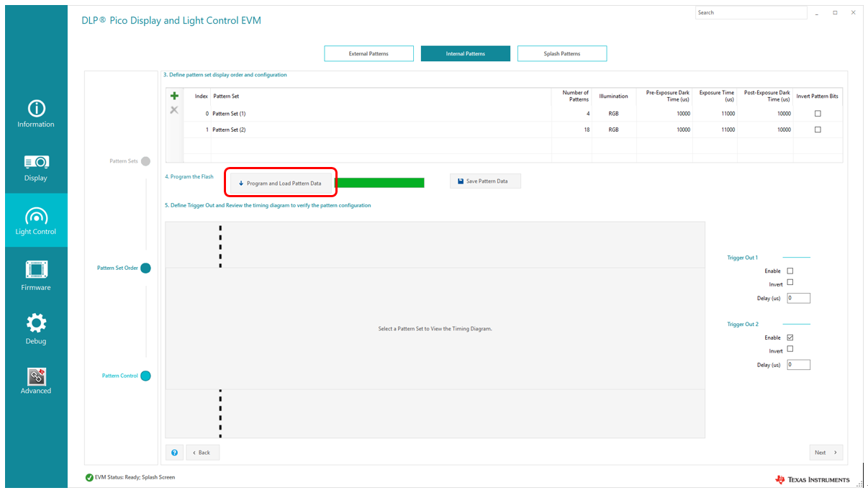Disable Trigger Out 2 Enable checkbox

point(790,337)
